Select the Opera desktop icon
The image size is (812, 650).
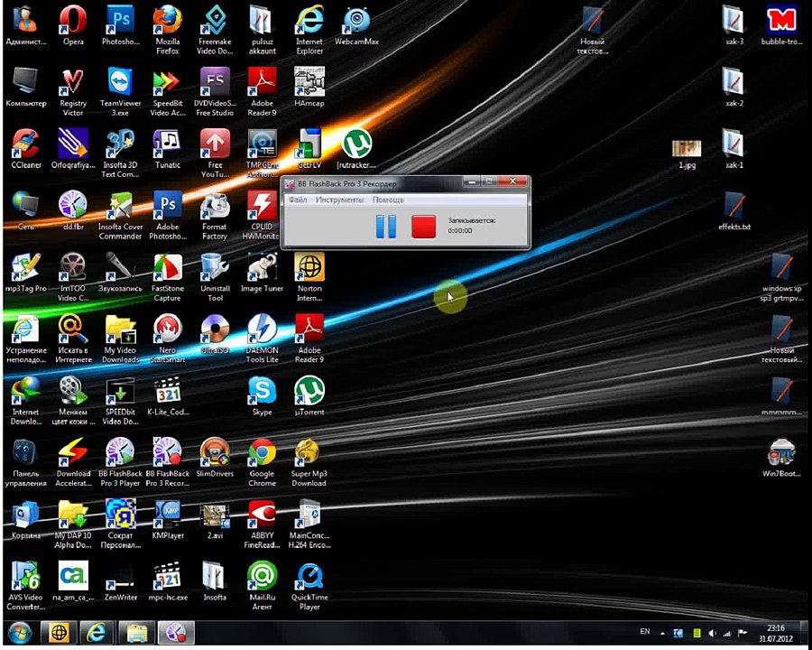click(73, 26)
